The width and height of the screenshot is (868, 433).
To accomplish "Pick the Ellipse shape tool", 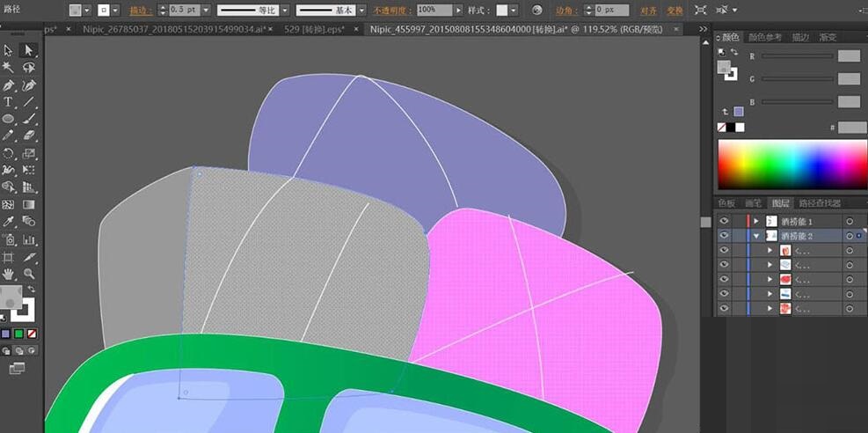I will [9, 119].
